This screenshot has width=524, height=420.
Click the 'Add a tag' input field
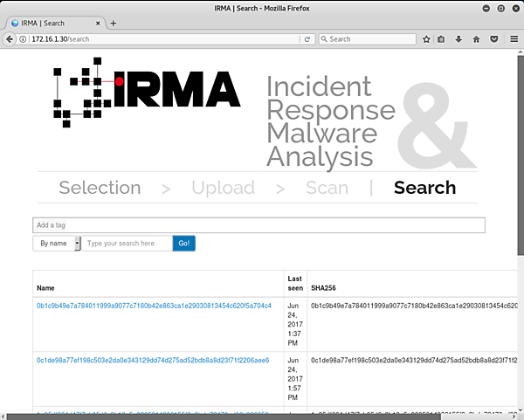point(259,225)
